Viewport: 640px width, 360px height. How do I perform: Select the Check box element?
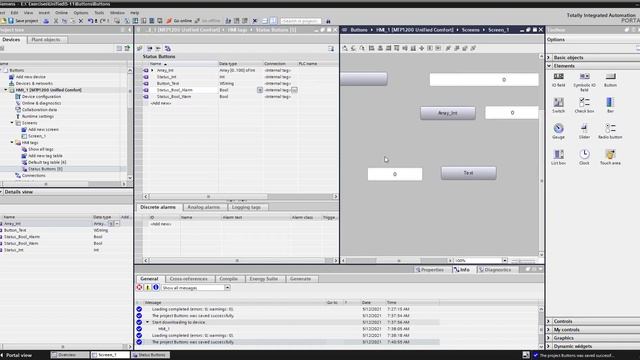[x=584, y=105]
